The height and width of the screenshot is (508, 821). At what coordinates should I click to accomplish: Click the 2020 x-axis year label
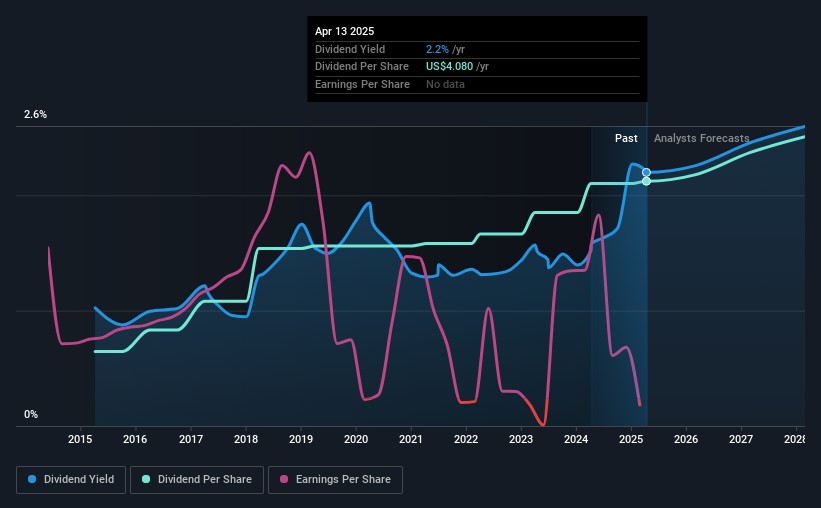355,440
